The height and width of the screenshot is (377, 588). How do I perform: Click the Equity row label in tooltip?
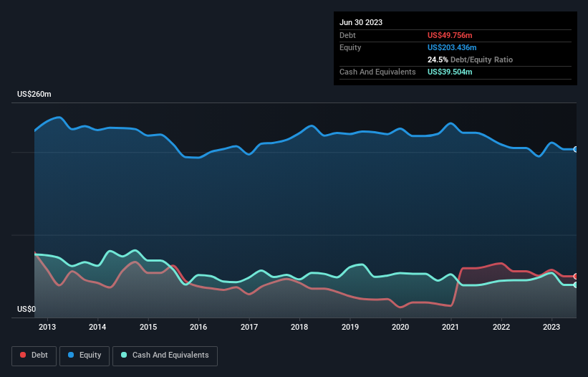click(350, 47)
